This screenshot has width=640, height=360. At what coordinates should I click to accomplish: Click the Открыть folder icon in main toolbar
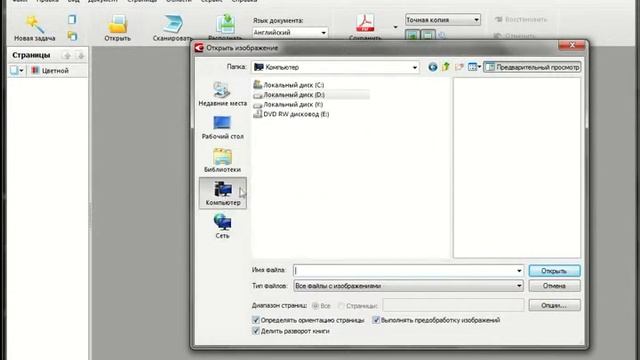[118, 24]
